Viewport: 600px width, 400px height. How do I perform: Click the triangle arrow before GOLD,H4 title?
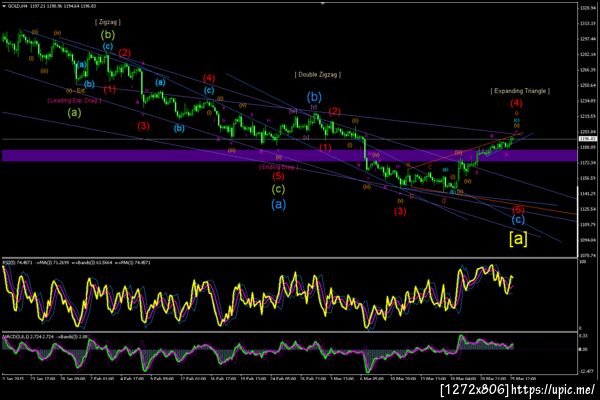[4, 6]
